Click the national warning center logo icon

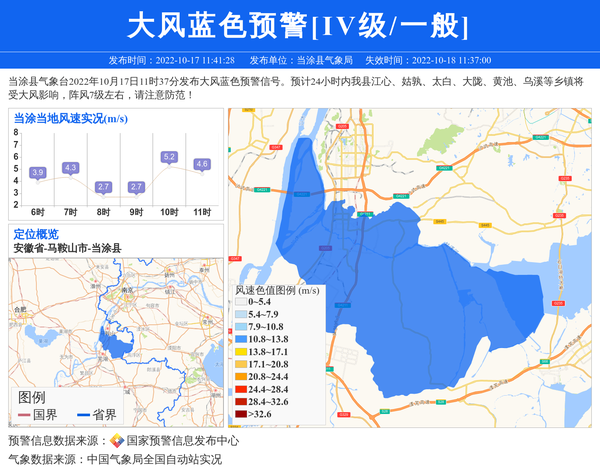(117, 440)
